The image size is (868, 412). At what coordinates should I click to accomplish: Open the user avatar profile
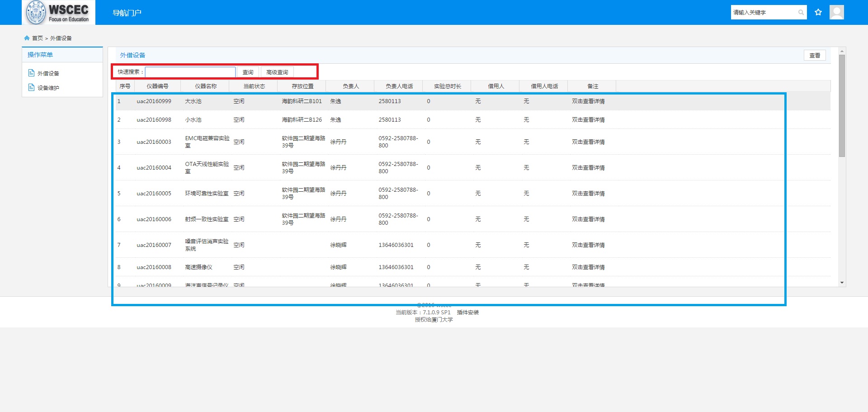[x=836, y=12]
